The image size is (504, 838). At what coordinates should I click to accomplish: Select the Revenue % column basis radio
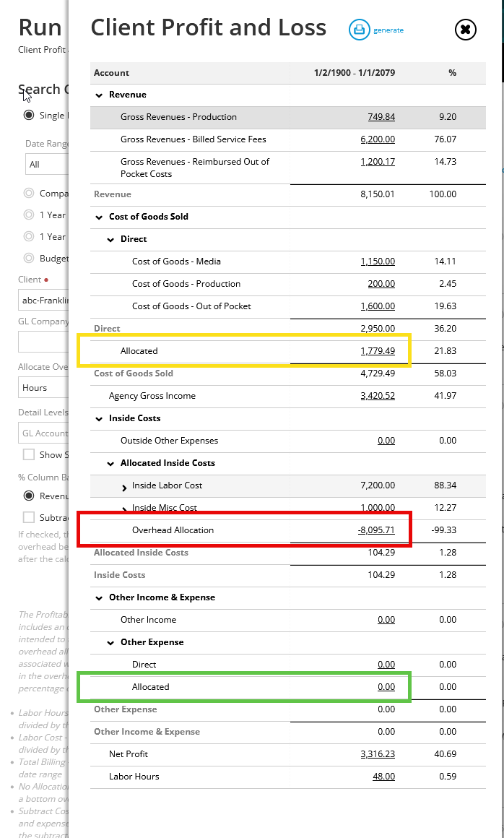[x=29, y=496]
